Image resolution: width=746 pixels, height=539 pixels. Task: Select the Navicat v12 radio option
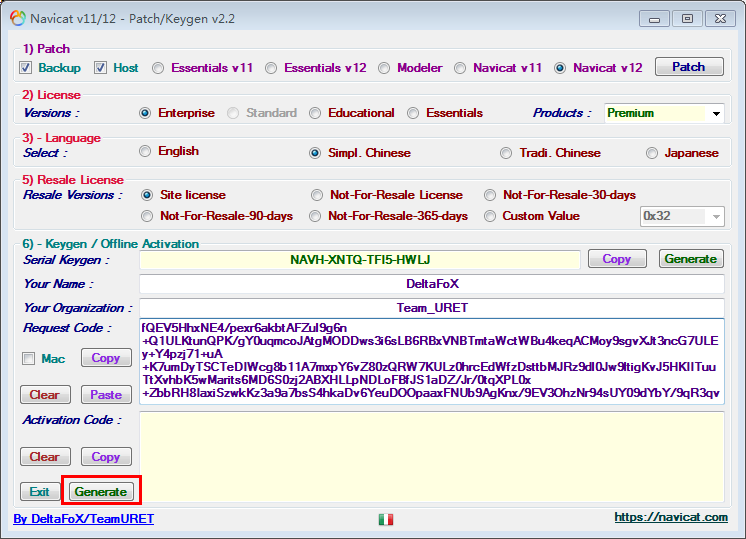[x=560, y=68]
